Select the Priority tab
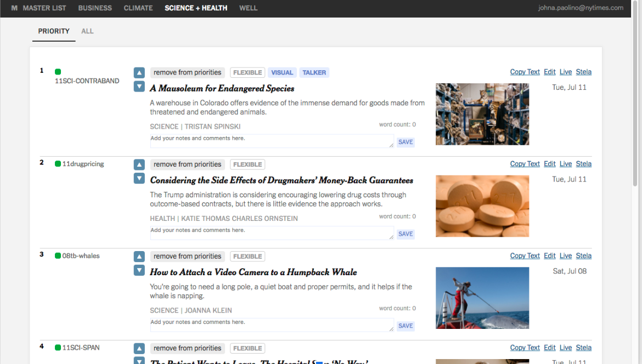 click(x=54, y=31)
